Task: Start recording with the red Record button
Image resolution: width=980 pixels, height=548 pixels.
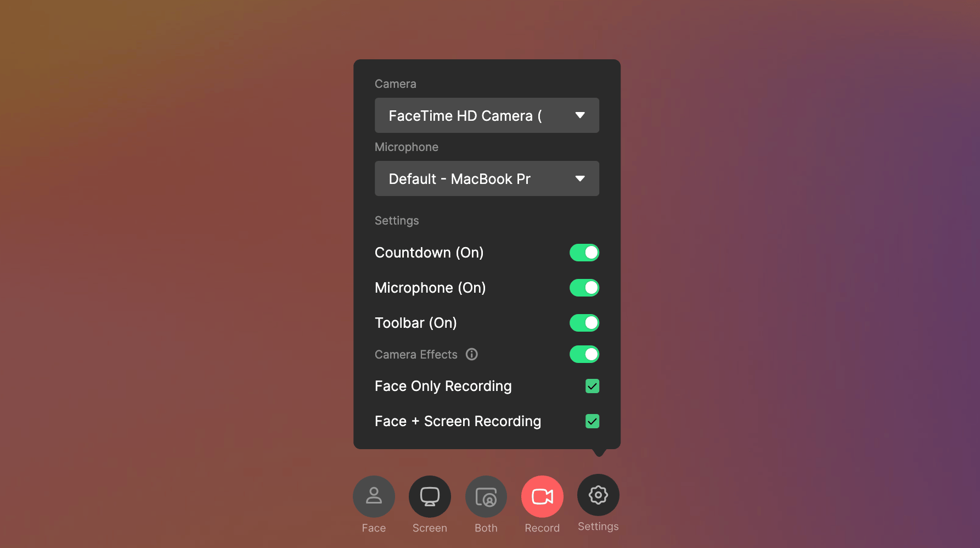Action: [x=542, y=496]
